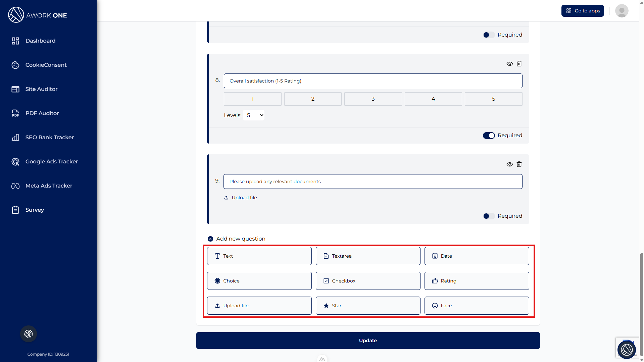The image size is (644, 362).
Task: Close the Add new question panel
Action: tap(210, 239)
